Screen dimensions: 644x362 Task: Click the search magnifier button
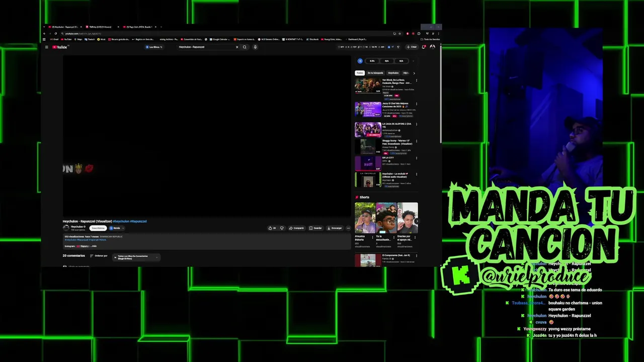(245, 47)
